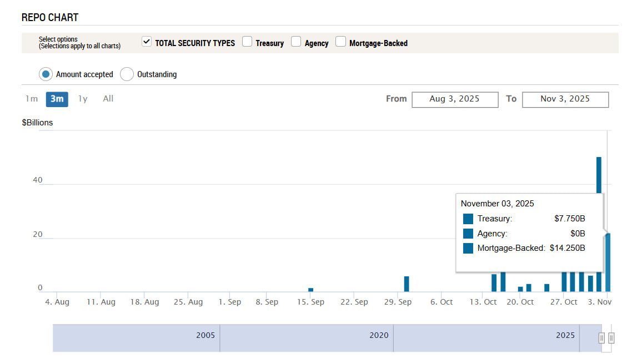Click the REPO CHART heading
637x364 pixels.
[50, 17]
